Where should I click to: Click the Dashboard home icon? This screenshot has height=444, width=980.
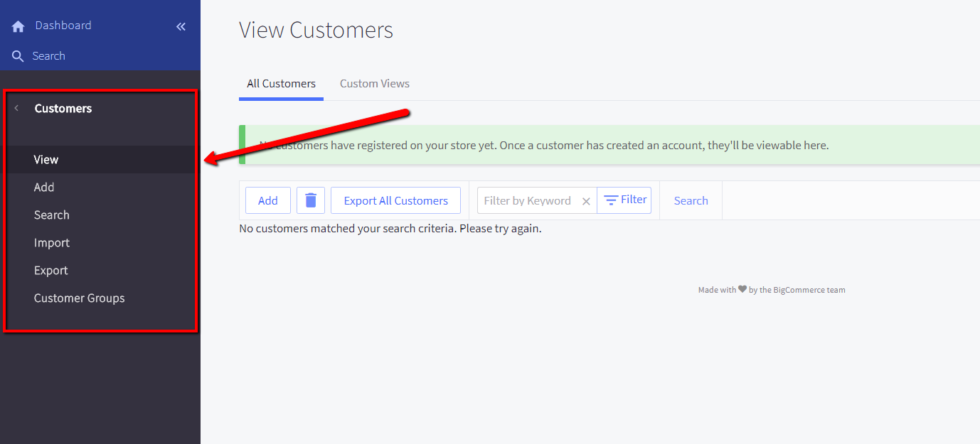17,25
